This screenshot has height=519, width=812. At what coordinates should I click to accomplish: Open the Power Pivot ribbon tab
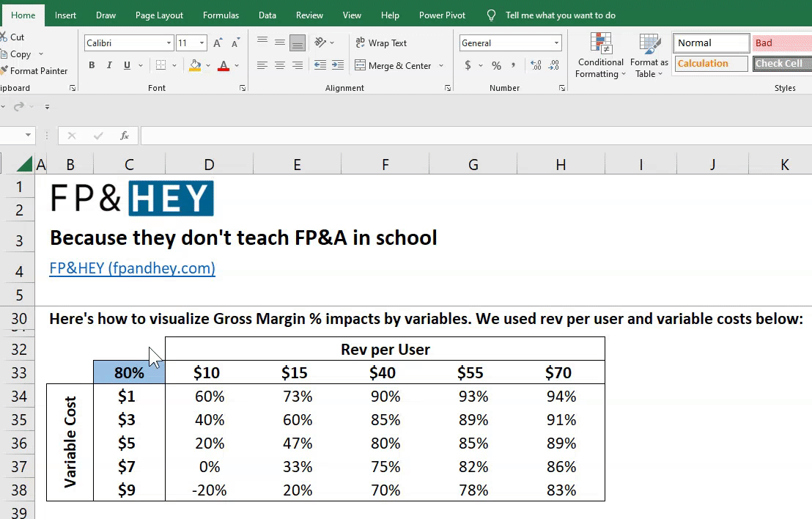[x=442, y=14]
